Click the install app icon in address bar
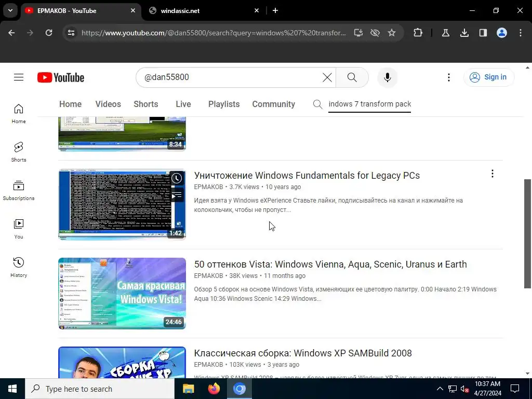532x399 pixels. pyautogui.click(x=358, y=33)
